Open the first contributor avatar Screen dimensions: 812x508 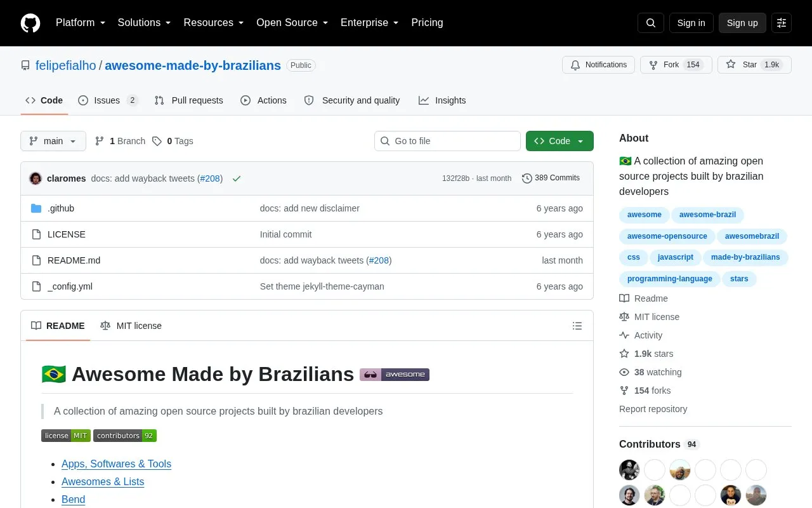coord(629,470)
